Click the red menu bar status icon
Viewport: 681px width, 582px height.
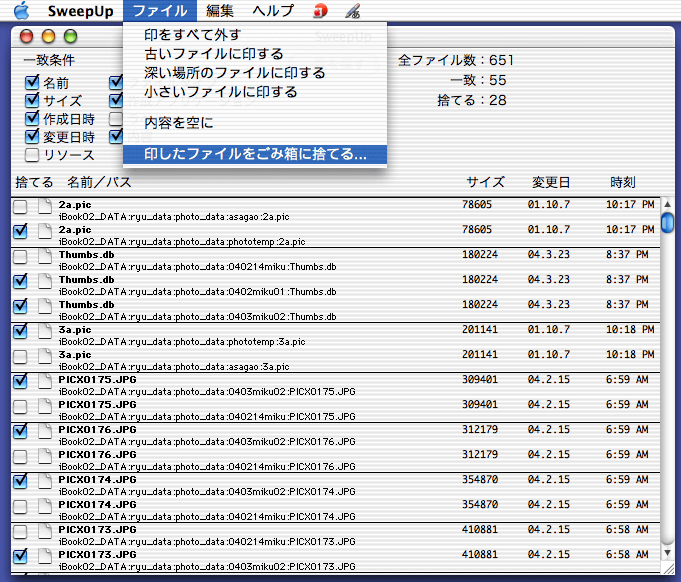click(x=320, y=11)
